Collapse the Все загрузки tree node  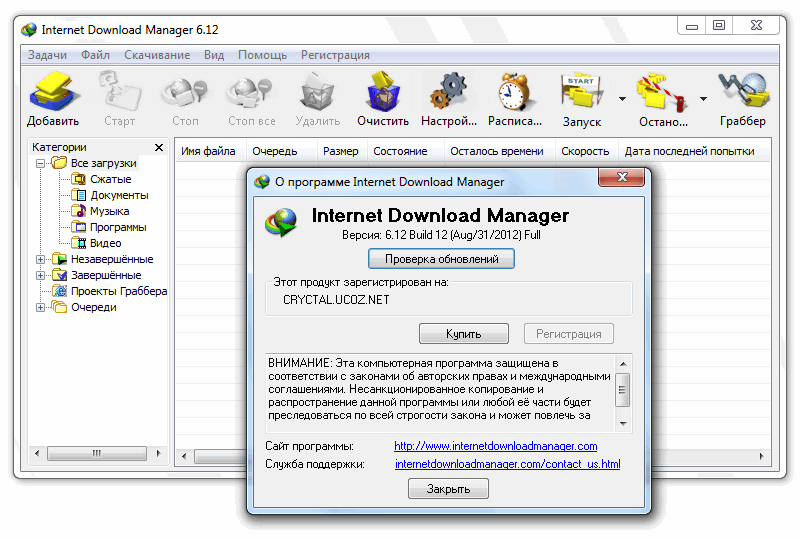(40, 163)
